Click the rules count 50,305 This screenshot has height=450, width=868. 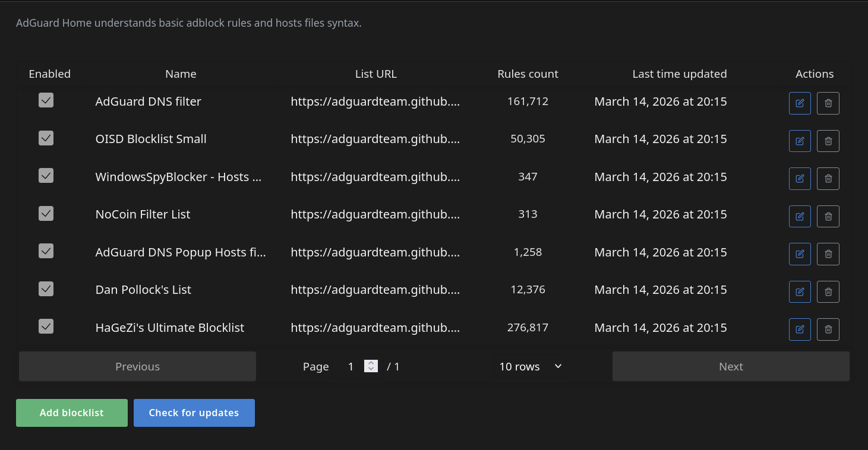click(x=528, y=139)
